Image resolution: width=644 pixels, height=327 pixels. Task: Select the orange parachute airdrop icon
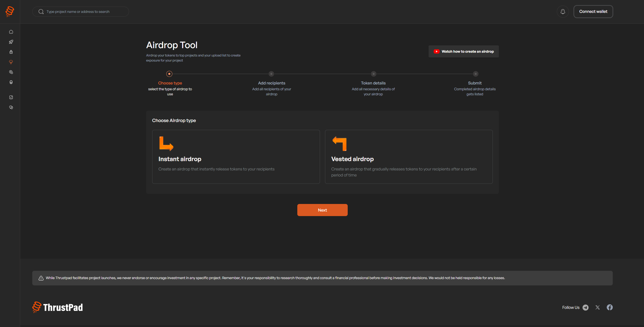coord(11,62)
